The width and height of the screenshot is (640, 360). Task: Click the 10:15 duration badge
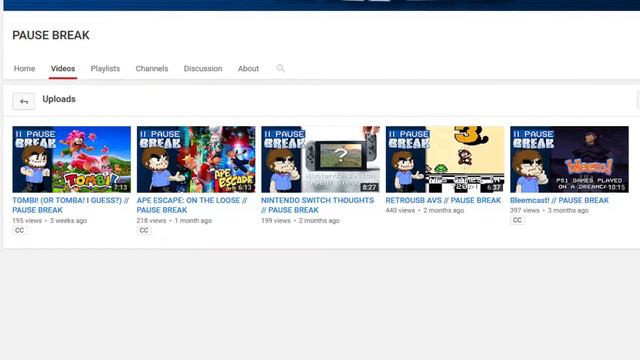coord(617,187)
